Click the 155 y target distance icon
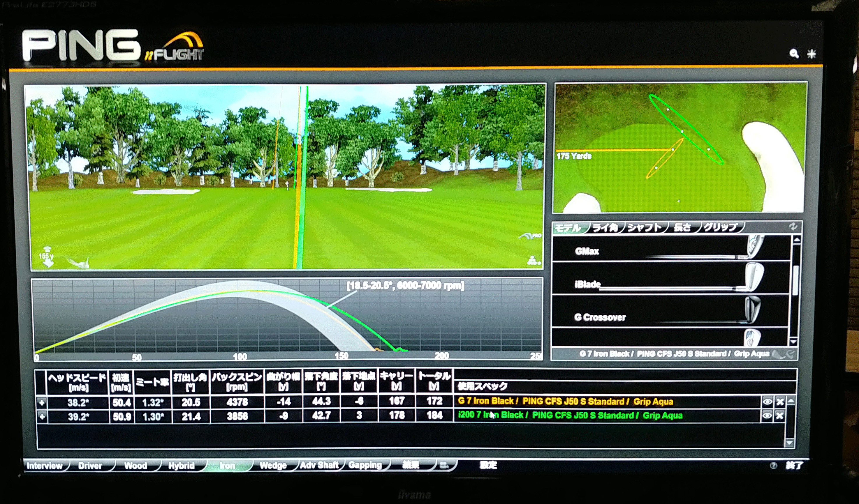The width and height of the screenshot is (859, 504). 46,257
